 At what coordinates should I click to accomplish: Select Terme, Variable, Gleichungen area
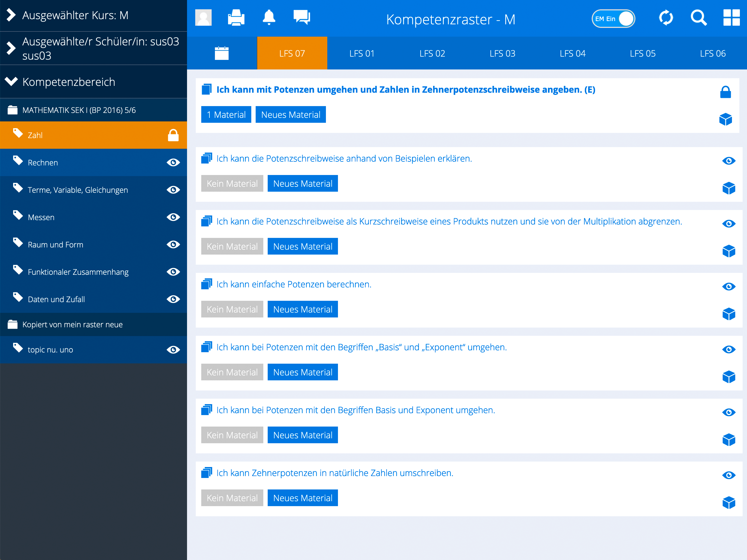click(94, 190)
